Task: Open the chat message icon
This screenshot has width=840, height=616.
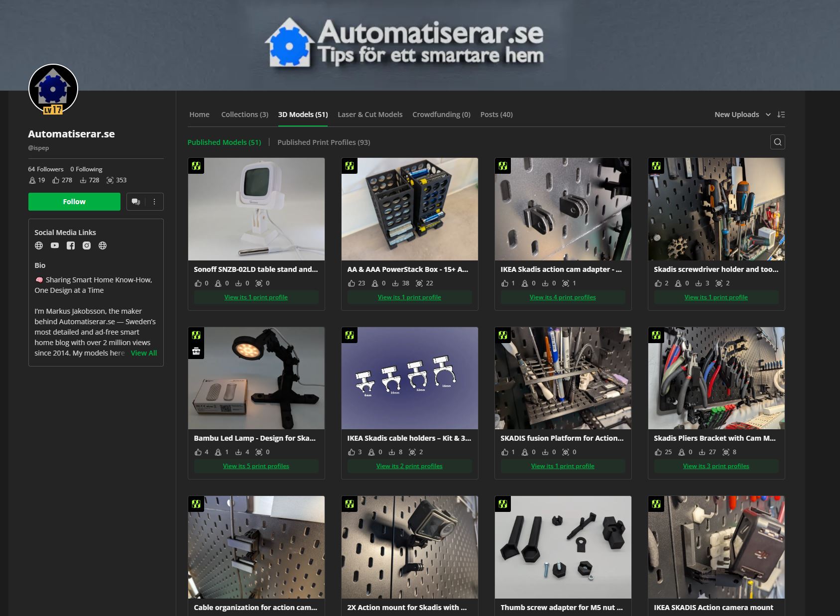Action: 135,202
